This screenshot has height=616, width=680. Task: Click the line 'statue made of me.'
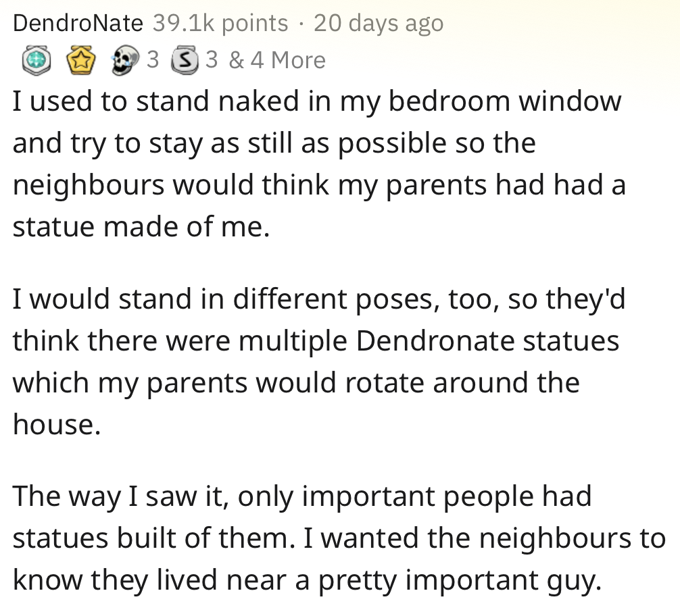pos(141,226)
